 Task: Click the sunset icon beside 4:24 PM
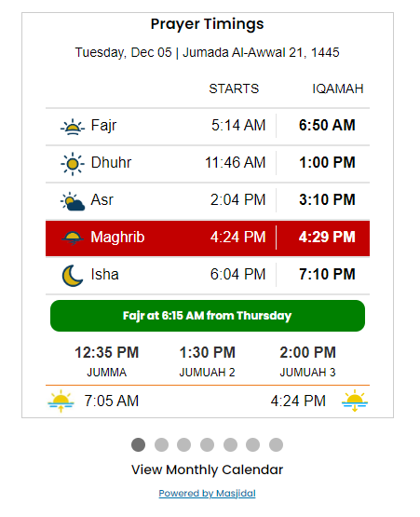pyautogui.click(x=355, y=401)
